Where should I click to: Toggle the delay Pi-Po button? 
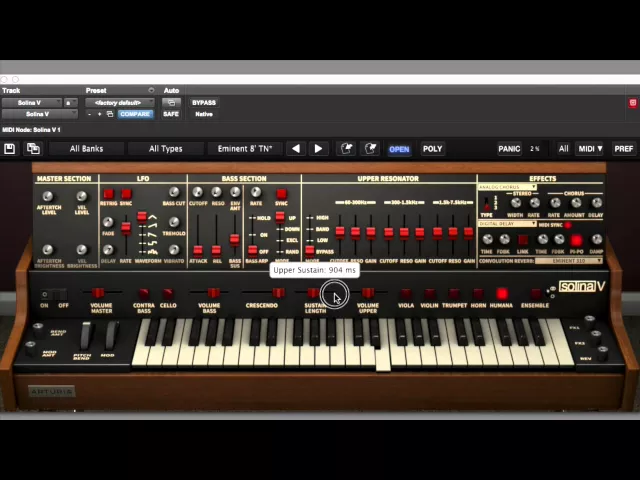pyautogui.click(x=576, y=240)
